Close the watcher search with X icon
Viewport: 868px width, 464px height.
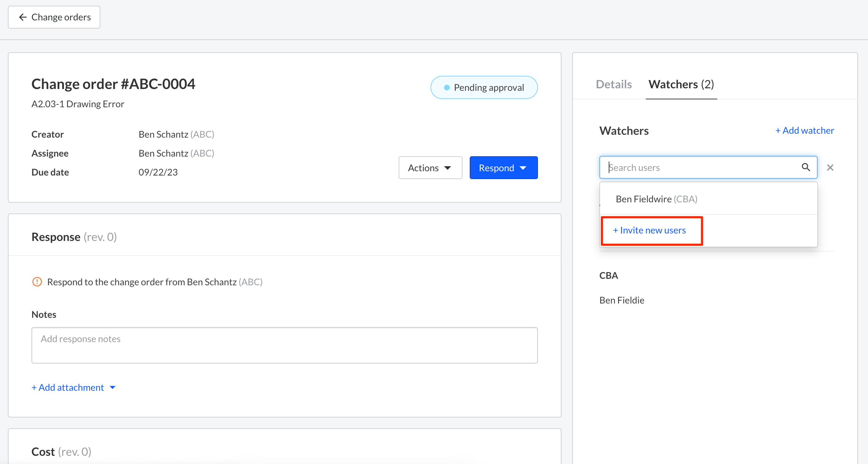pyautogui.click(x=830, y=168)
